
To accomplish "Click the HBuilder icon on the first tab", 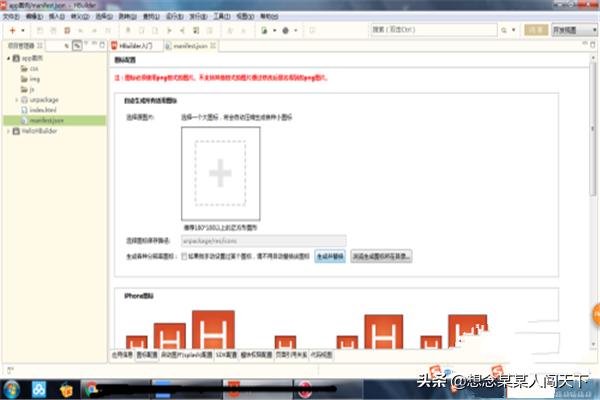I will point(115,46).
